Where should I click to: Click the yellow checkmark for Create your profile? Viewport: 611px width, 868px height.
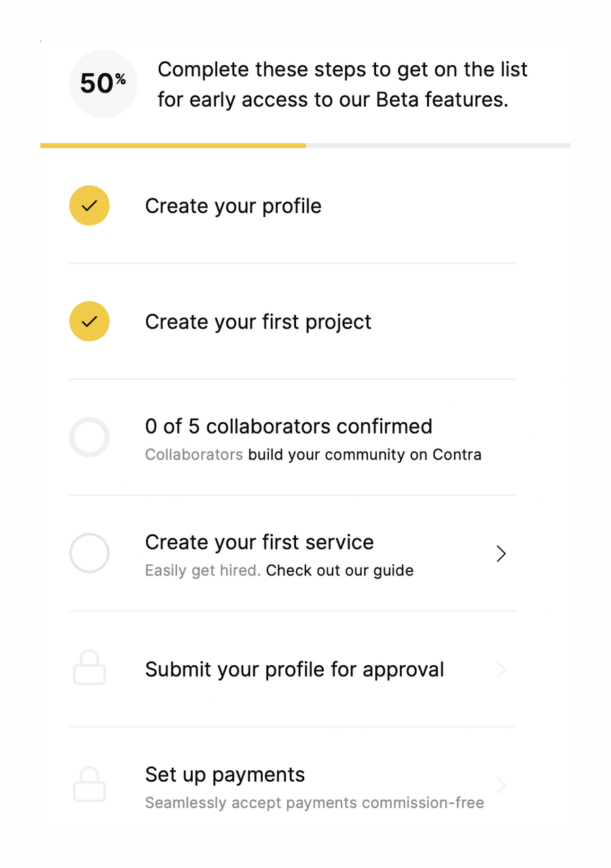[x=89, y=206]
